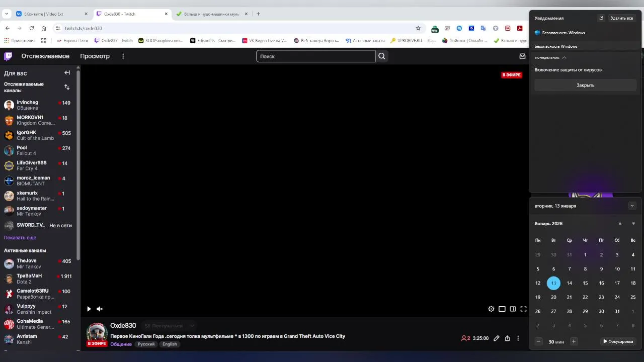The height and width of the screenshot is (362, 644).
Task: Click the Русский stream tag
Action: pos(146,344)
